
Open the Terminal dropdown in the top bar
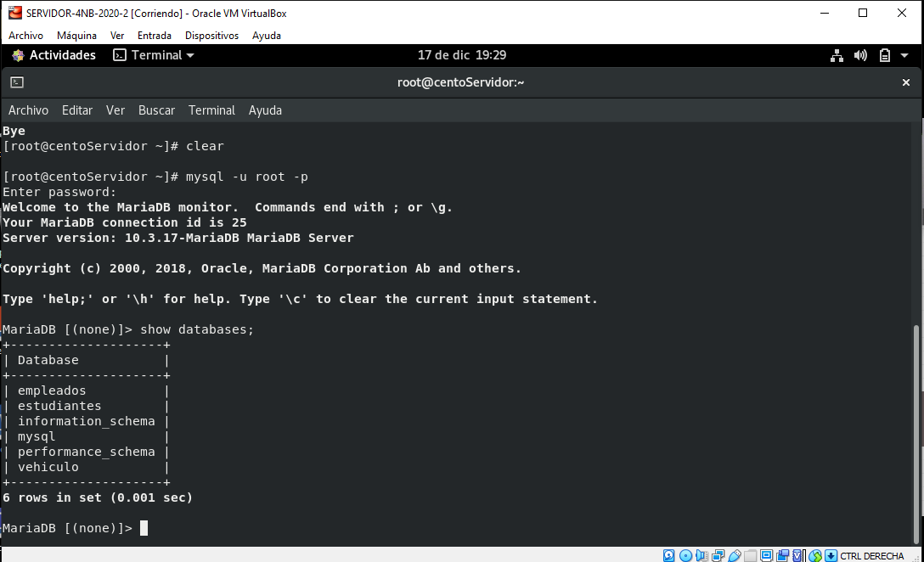(153, 55)
